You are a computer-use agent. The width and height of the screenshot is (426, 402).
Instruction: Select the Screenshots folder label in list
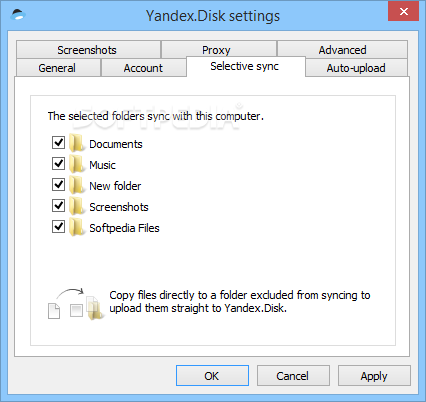pyautogui.click(x=119, y=207)
